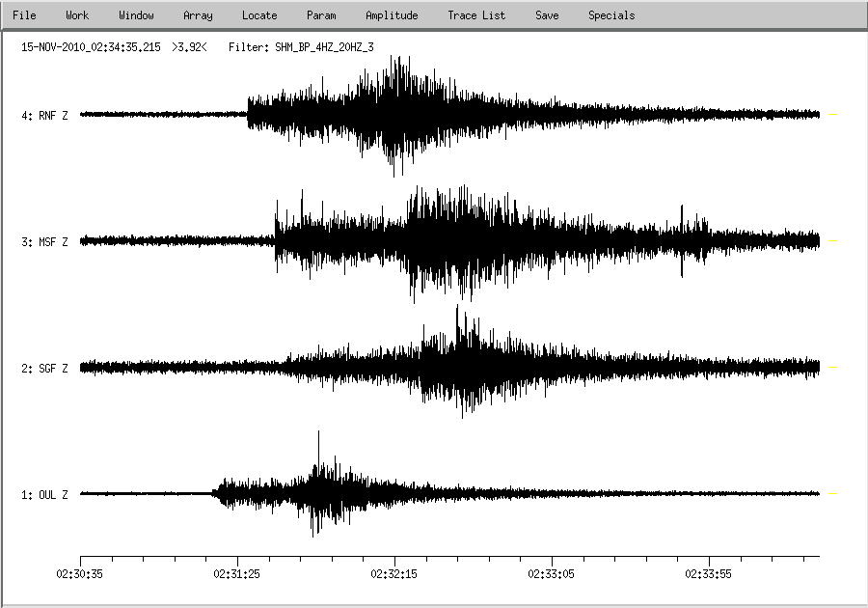Select trace label 3: MSF Z
The height and width of the screenshot is (608, 868).
point(45,242)
